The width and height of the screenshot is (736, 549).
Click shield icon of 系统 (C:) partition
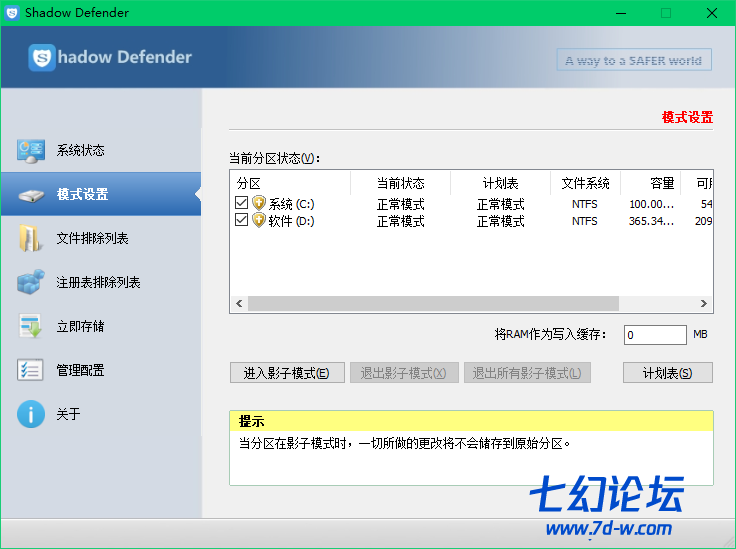pos(259,203)
